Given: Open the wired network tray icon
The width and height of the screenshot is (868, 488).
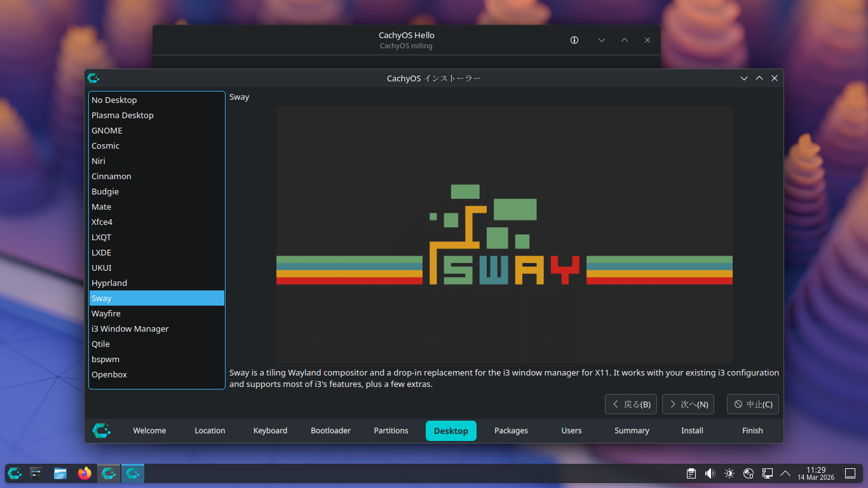Looking at the screenshot, I should [768, 473].
